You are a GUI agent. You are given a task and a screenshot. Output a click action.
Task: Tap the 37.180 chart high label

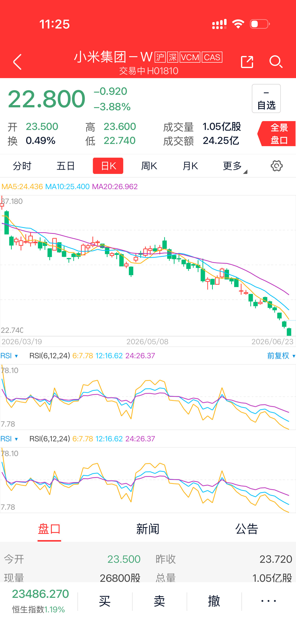point(12,201)
